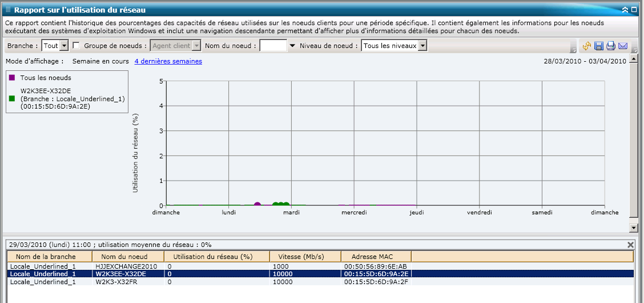Click MAC address 00:15:5D:6D:9A:2E in table
The width and height of the screenshot is (644, 303).
pyautogui.click(x=376, y=274)
